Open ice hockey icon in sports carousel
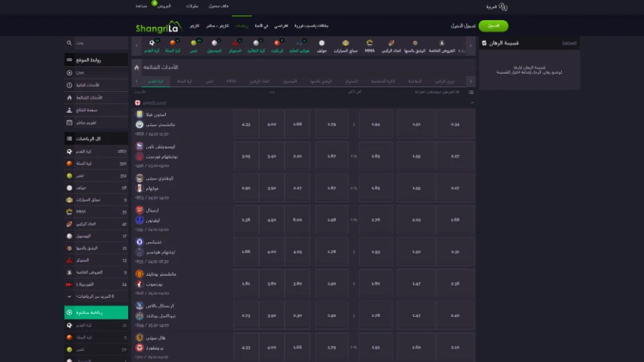Image resolution: width=644 pixels, height=362 pixels. click(x=299, y=43)
